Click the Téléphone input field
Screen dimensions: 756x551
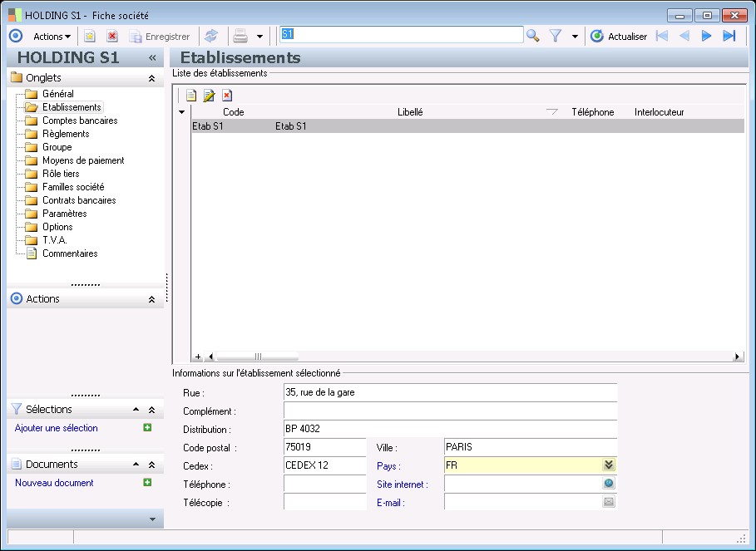point(324,484)
